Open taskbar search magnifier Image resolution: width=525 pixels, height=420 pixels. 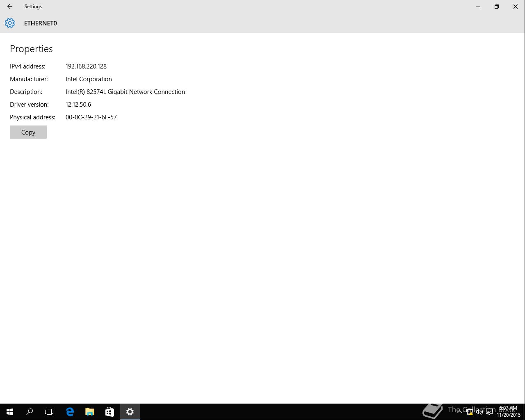point(30,412)
